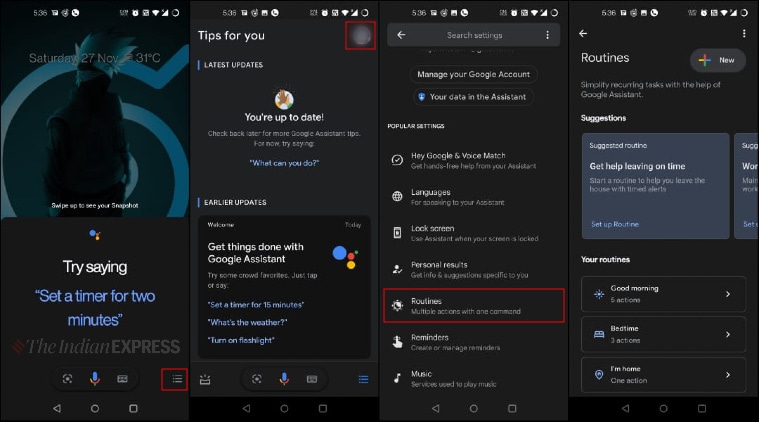Tap the home button under the Routines screen
Viewport: 759px width, 422px height.
point(663,408)
